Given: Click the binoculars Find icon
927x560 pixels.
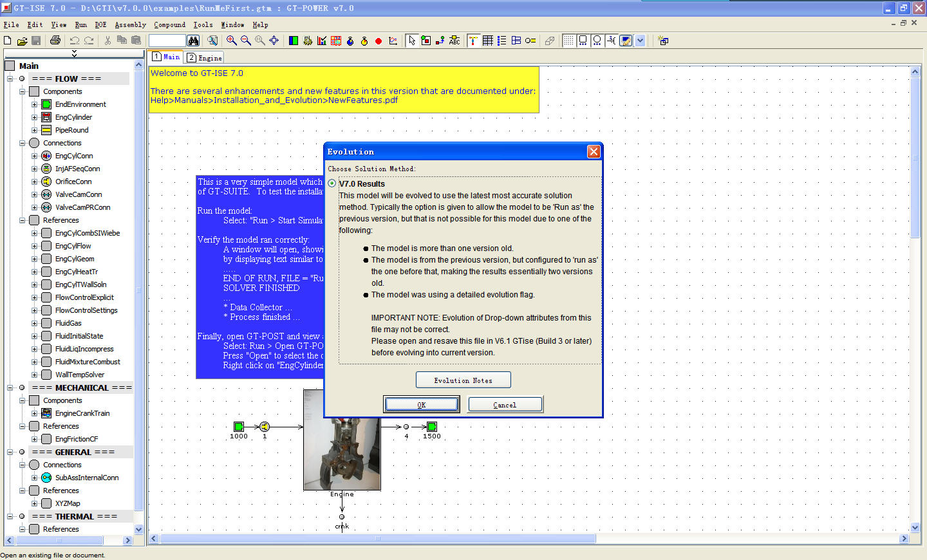Looking at the screenshot, I should coord(193,41).
